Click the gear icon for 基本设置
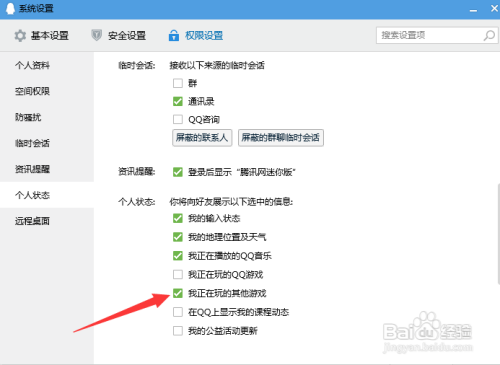Screen dimensions: 500x365 click(x=20, y=36)
